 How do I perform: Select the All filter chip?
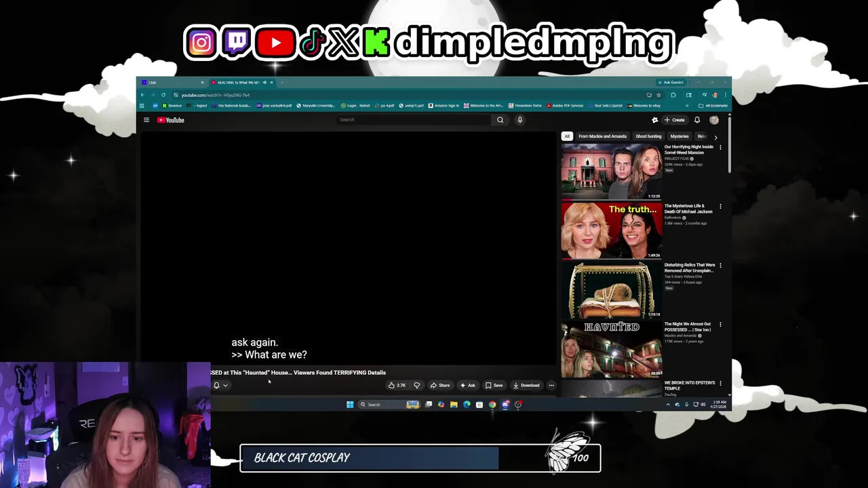[567, 136]
